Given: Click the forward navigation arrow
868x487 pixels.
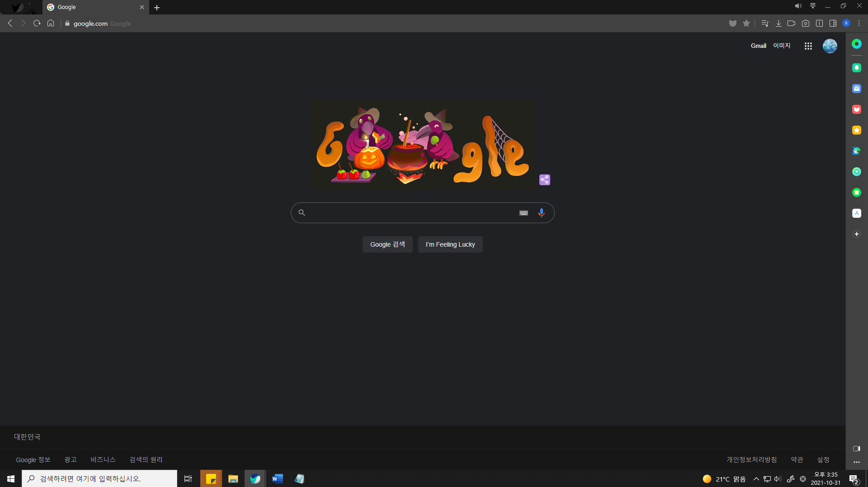Looking at the screenshot, I should coord(24,23).
